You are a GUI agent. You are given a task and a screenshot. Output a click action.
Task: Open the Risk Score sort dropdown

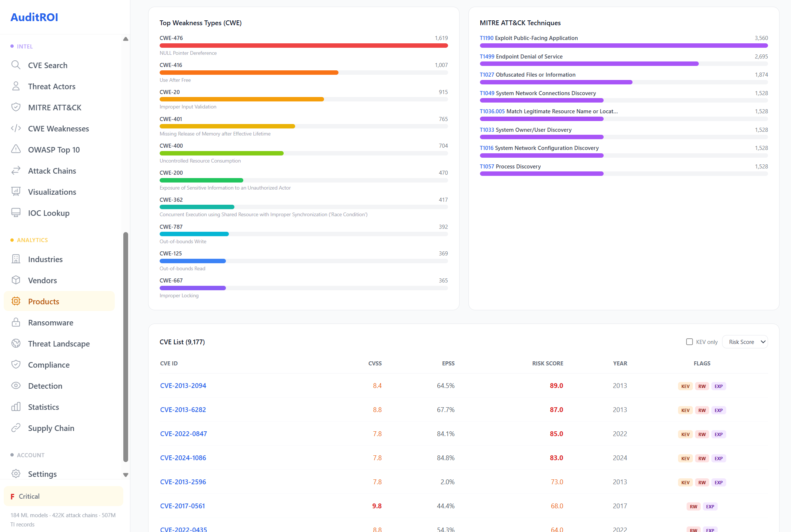pos(745,342)
